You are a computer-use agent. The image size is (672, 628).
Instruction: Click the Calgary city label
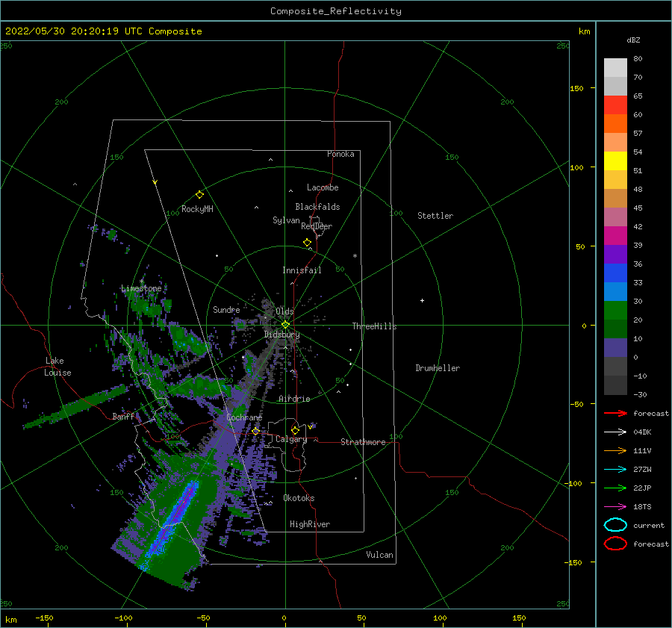pyautogui.click(x=291, y=439)
